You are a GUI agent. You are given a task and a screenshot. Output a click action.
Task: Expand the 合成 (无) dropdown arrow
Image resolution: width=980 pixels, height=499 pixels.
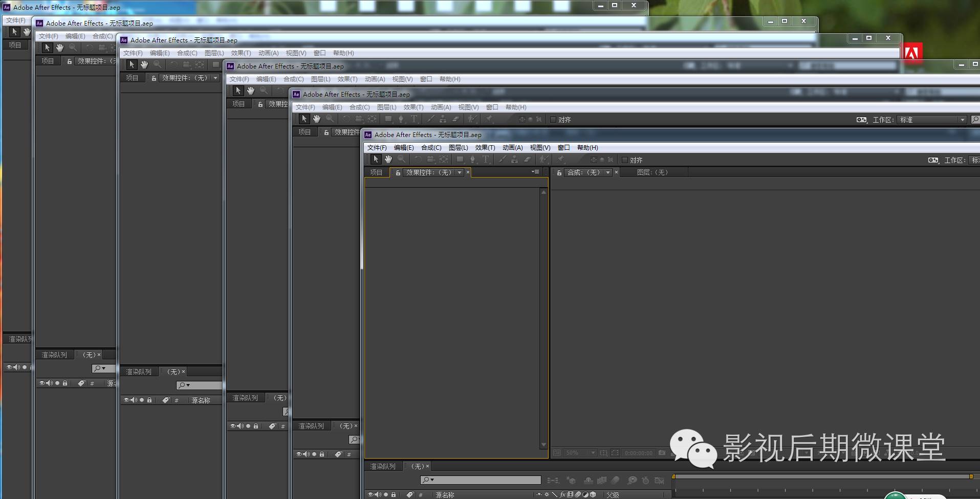pos(608,173)
